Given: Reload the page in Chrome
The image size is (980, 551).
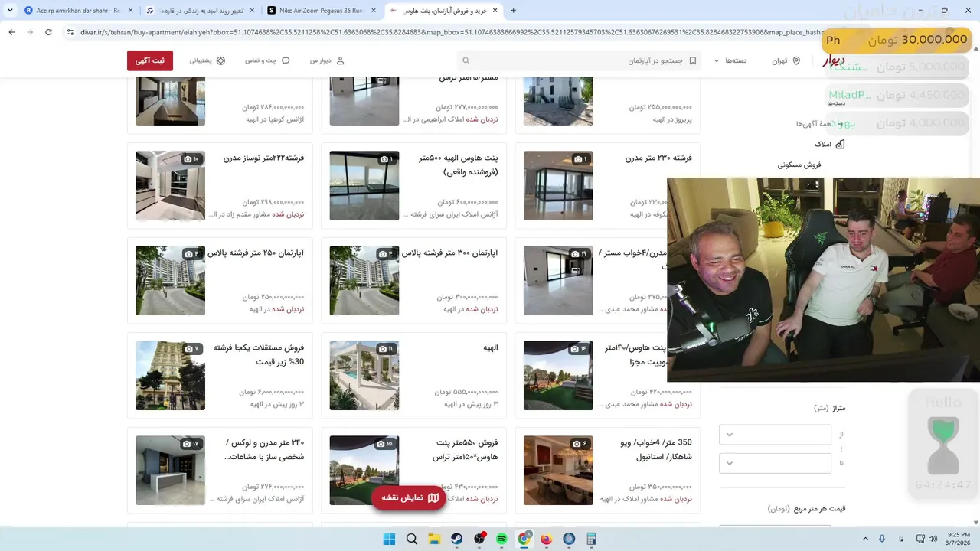Looking at the screenshot, I should [48, 32].
